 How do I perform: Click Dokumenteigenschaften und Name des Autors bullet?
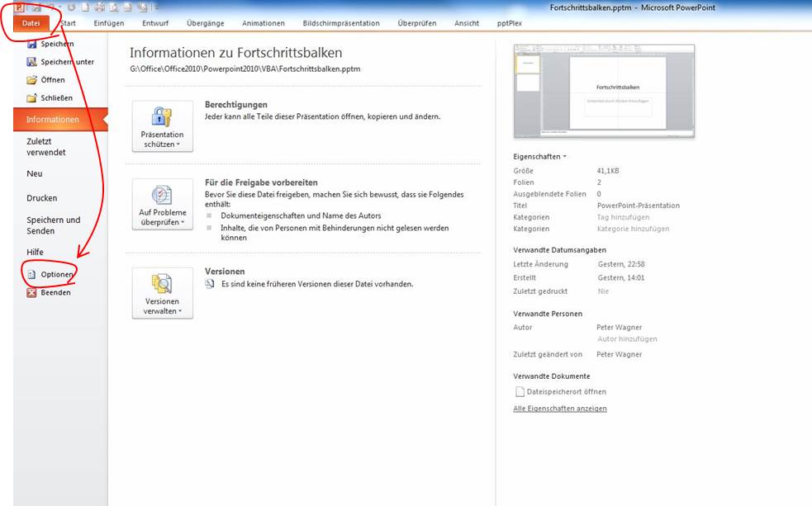(x=301, y=215)
